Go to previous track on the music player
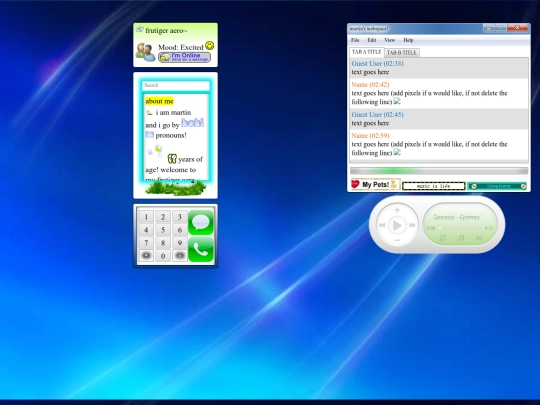540x405 pixels. pos(382,225)
